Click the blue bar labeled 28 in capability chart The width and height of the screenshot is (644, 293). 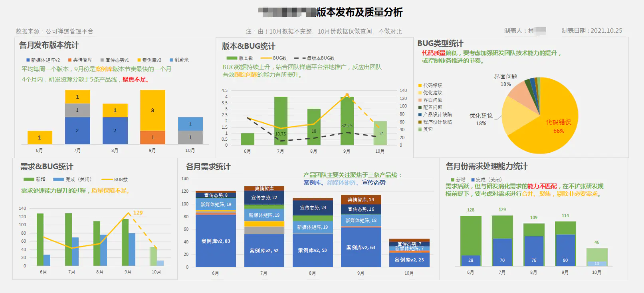click(x=471, y=261)
